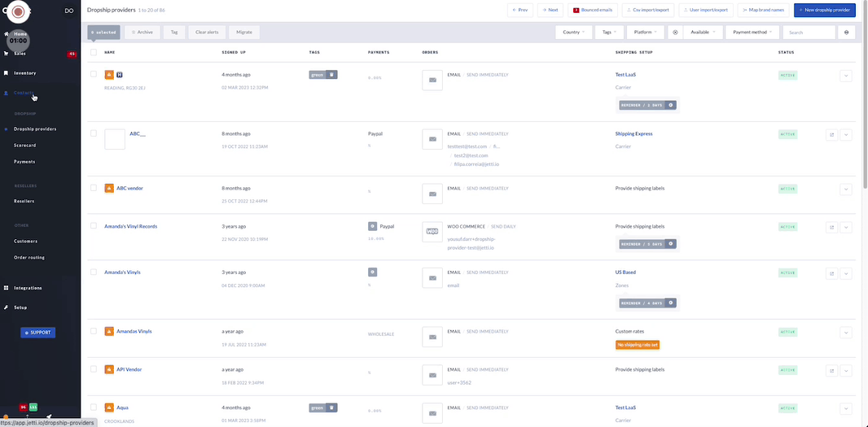The image size is (868, 427).
Task: Expand row actions chevron for ABC vendor
Action: (x=845, y=190)
